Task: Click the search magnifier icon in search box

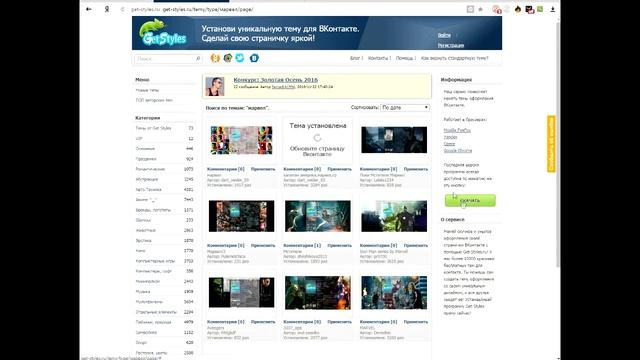Action: coord(198,59)
